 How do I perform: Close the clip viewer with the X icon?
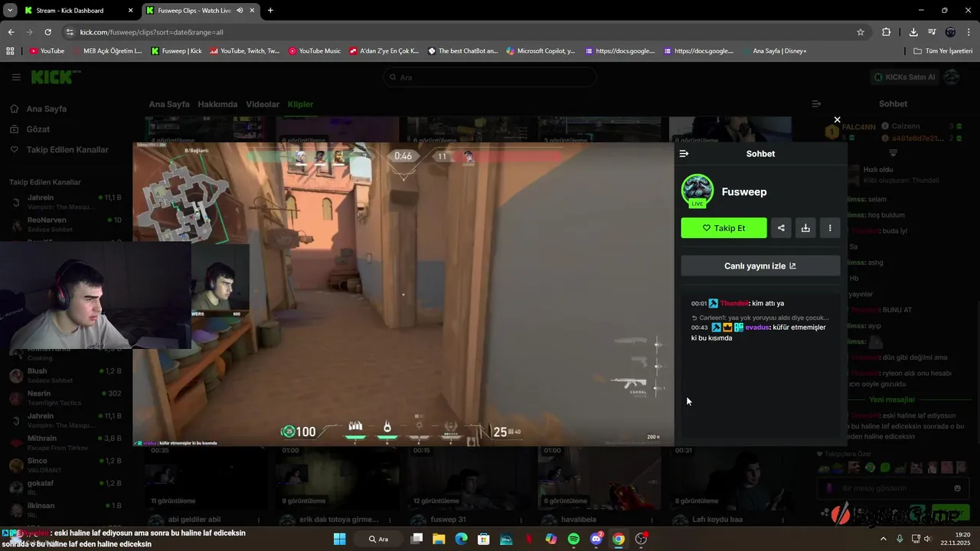(x=837, y=119)
